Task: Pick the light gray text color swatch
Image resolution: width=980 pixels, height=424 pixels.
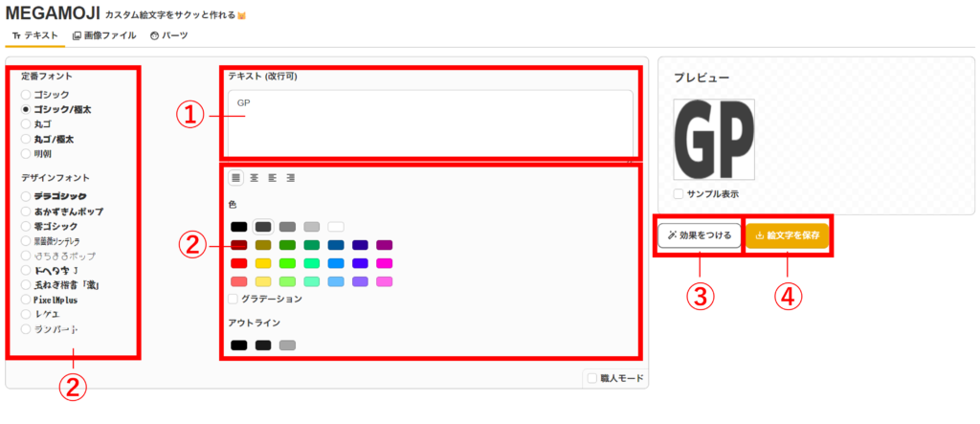Action: (x=312, y=227)
